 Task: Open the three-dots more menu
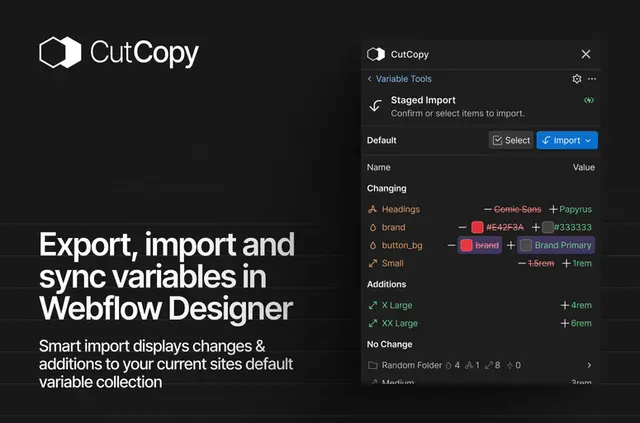(592, 79)
